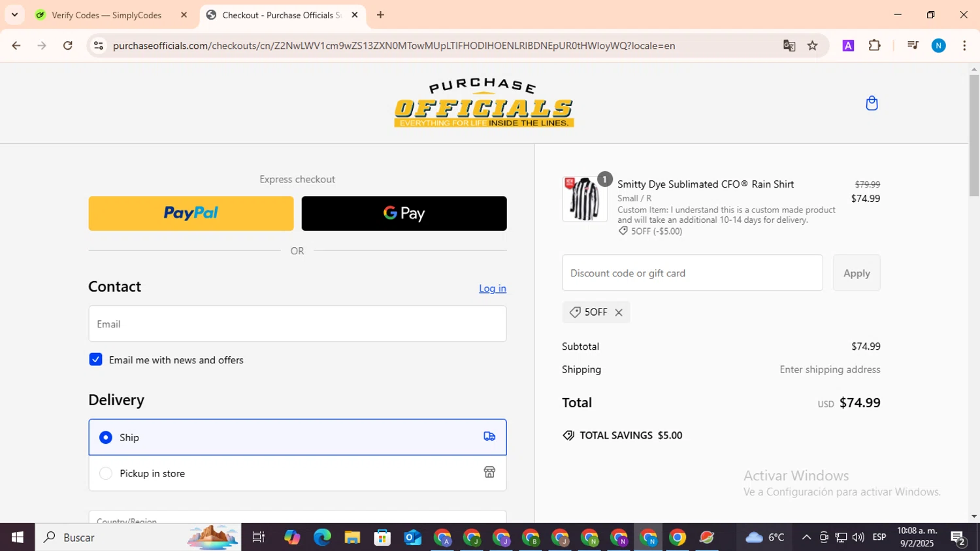Click the Google Translate icon in address bar

[789, 46]
